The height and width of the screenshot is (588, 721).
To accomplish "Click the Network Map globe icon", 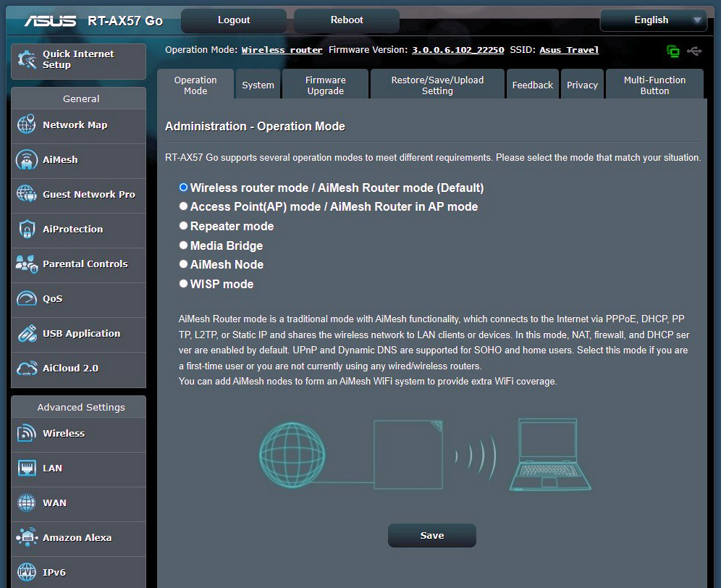I will click(x=26, y=125).
